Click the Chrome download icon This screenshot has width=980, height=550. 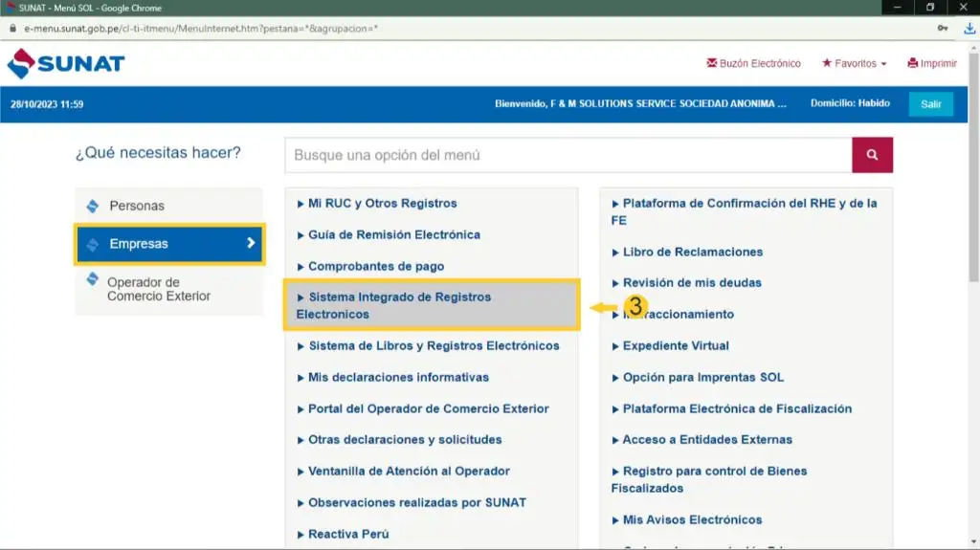pyautogui.click(x=969, y=29)
